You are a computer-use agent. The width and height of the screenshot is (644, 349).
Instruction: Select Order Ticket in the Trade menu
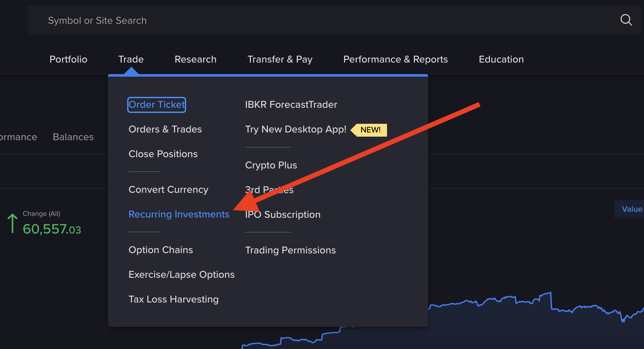tap(156, 105)
